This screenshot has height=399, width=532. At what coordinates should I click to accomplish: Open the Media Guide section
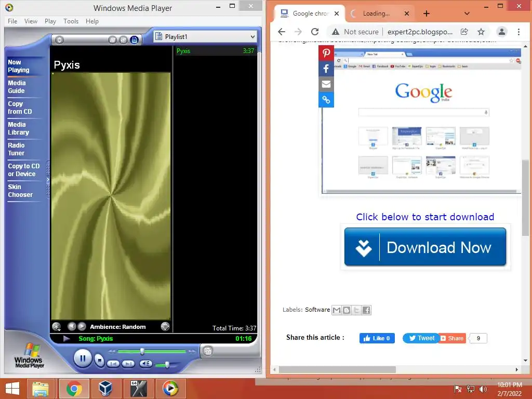coord(17,87)
